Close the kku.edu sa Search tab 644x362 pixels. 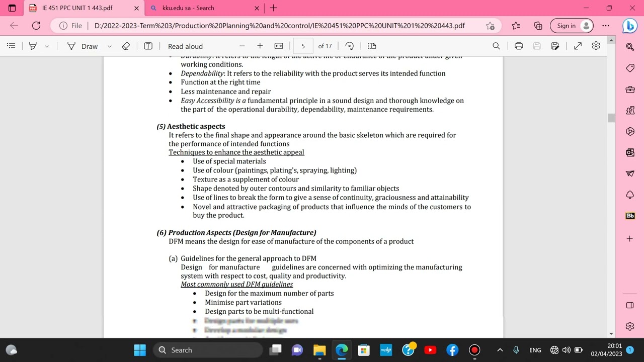pyautogui.click(x=257, y=8)
